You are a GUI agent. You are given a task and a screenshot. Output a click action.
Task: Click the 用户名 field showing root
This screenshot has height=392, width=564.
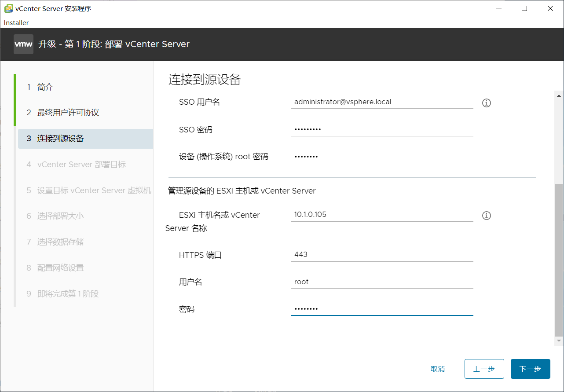point(382,281)
